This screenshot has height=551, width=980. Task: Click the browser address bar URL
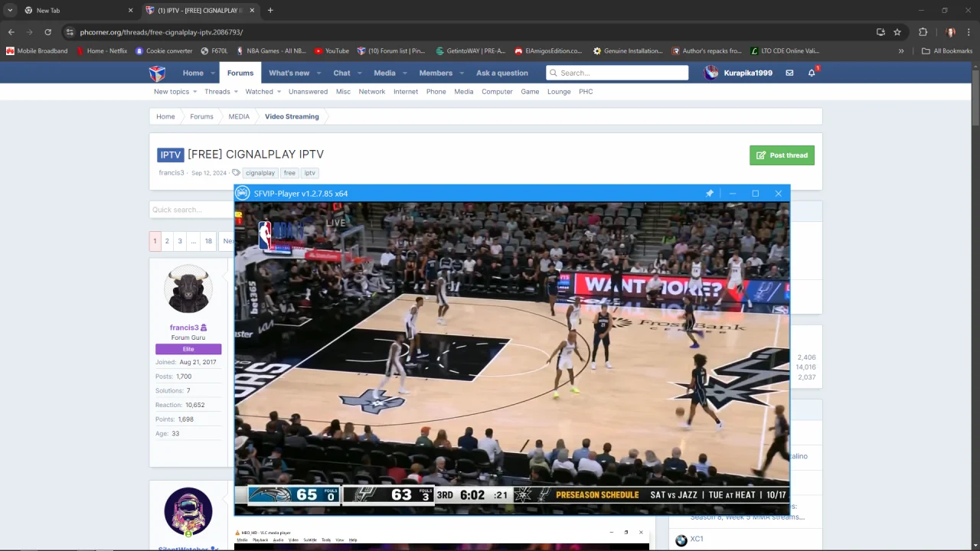click(x=162, y=32)
